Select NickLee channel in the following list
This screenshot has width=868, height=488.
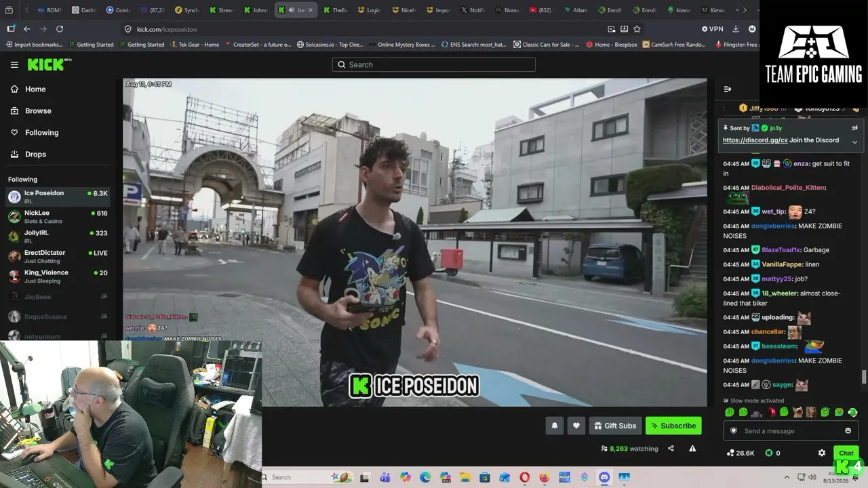(x=58, y=217)
